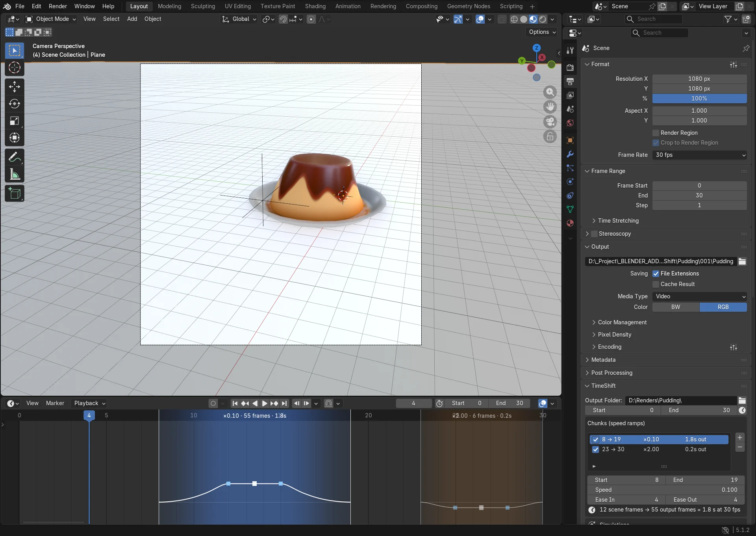The height and width of the screenshot is (536, 756).
Task: Browse folder for Output path
Action: pos(742,261)
